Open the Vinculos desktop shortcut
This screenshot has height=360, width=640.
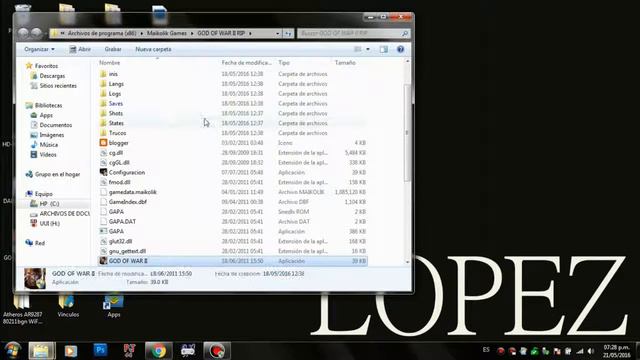[x=68, y=305]
